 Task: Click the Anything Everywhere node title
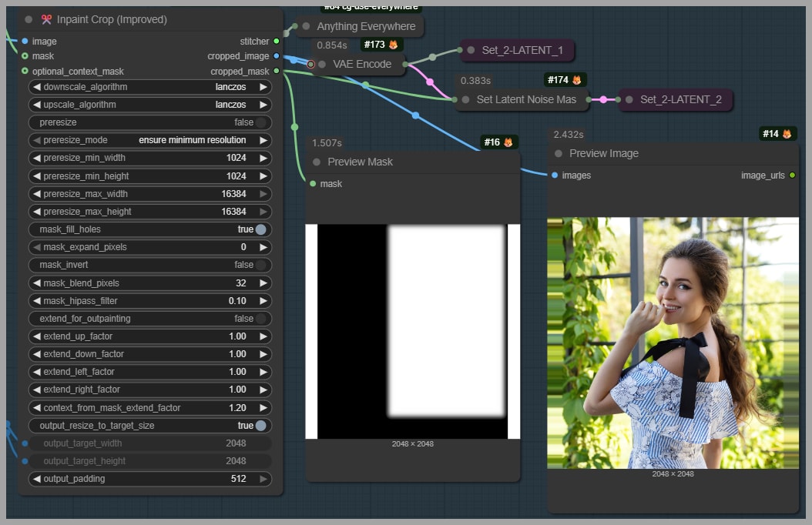pyautogui.click(x=366, y=26)
